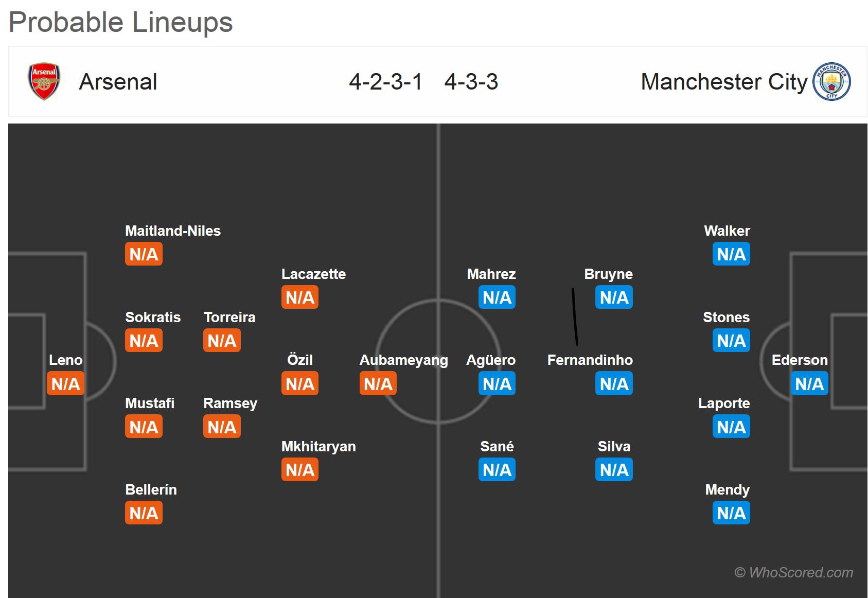
Task: Open the Manchester City team name link
Action: click(x=724, y=82)
